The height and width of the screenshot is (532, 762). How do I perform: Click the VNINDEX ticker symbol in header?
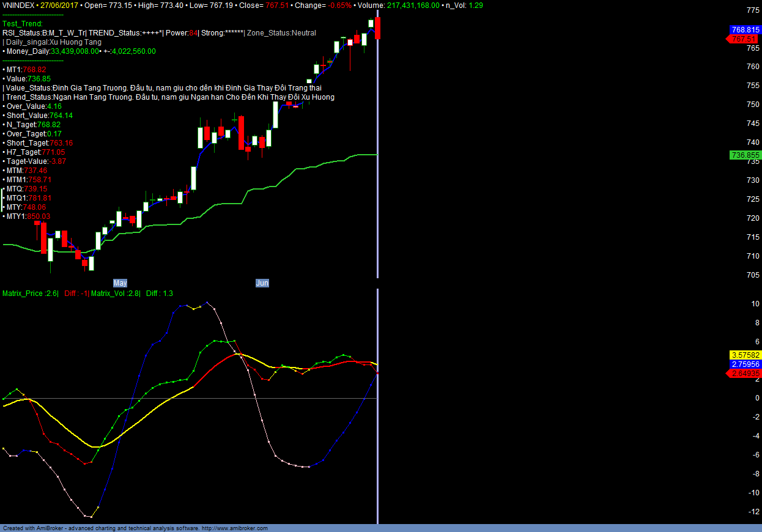(18, 5)
